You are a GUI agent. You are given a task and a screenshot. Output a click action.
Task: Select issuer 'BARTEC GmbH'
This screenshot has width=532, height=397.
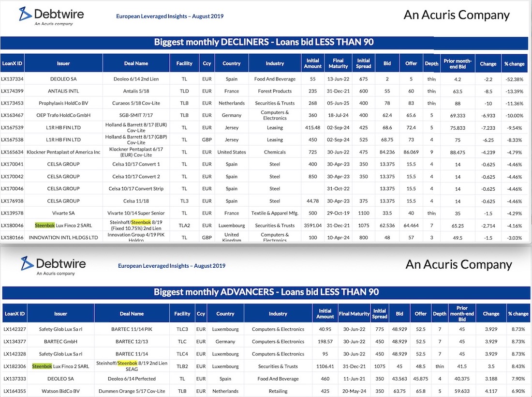tap(61, 341)
